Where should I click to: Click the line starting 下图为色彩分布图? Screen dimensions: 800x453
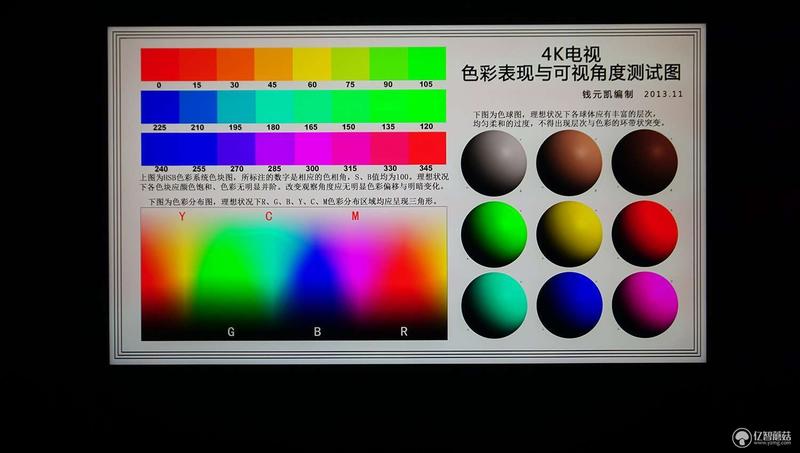[x=293, y=202]
